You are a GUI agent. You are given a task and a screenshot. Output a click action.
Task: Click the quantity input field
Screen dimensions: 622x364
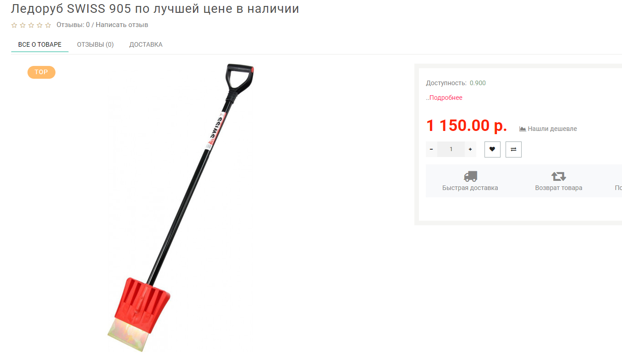pyautogui.click(x=451, y=149)
